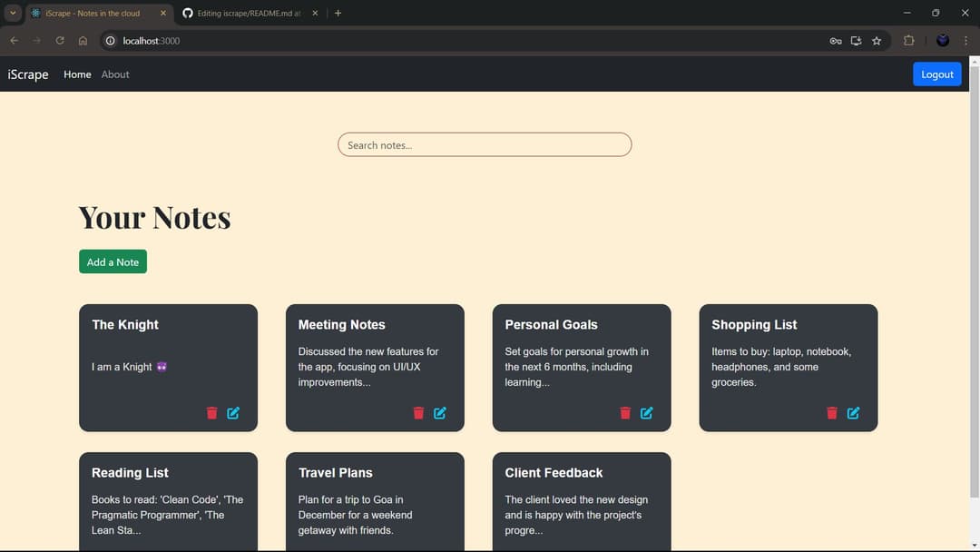Delete the Meeting Notes card
Viewport: 980px width, 552px height.
[x=418, y=413]
